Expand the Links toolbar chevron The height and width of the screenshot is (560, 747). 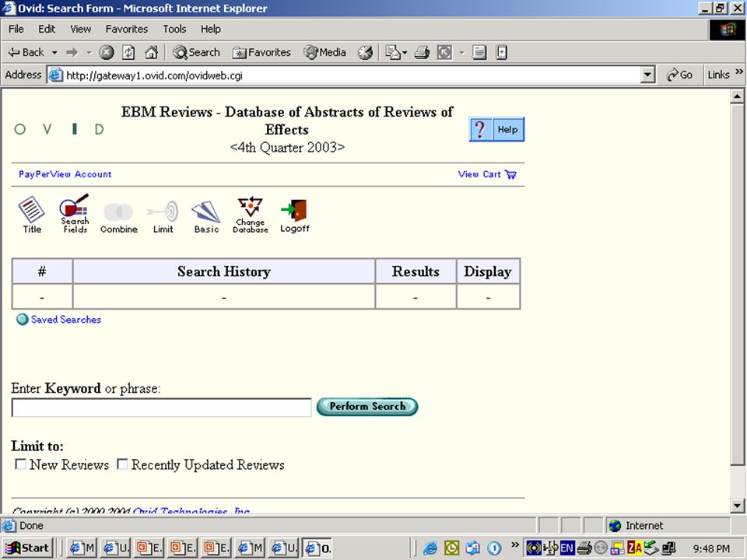[739, 72]
